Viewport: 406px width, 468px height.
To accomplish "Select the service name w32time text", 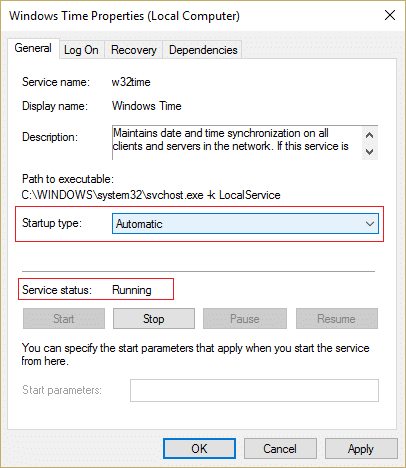I will coord(131,82).
